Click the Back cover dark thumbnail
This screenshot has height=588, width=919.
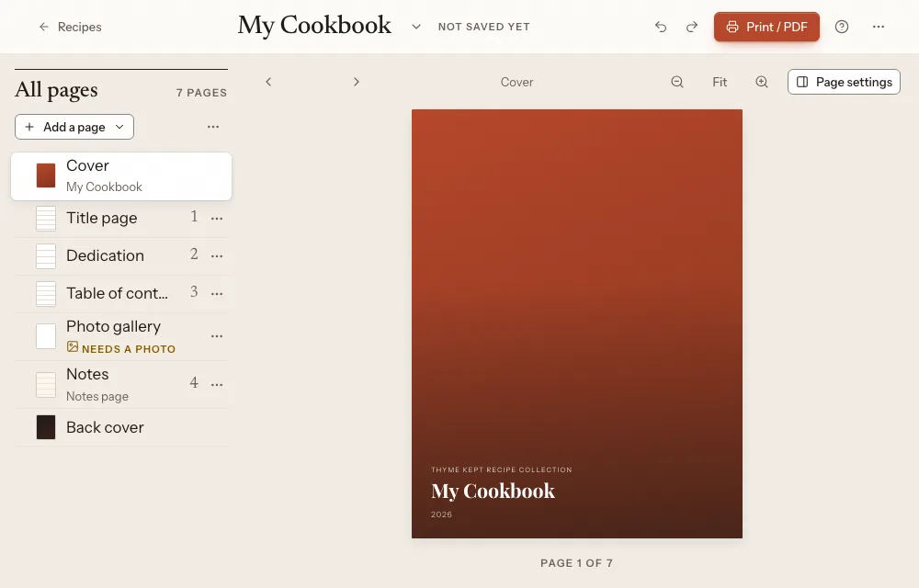point(46,427)
